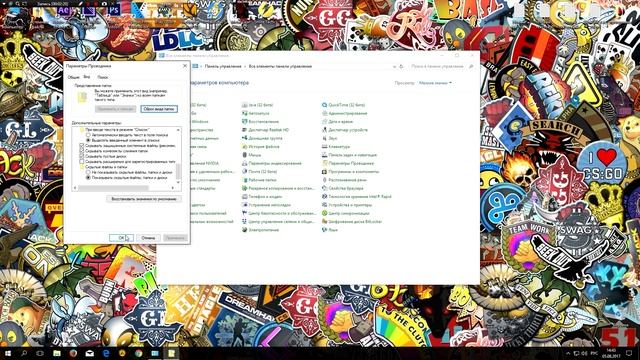Click the scroll-up arrow in advanced settings list
The height and width of the screenshot is (360, 640).
[178, 130]
